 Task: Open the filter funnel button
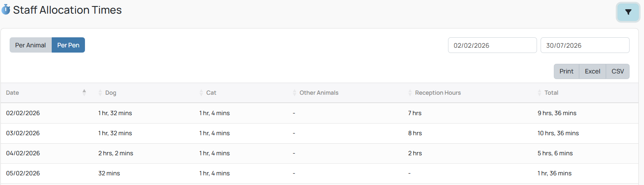click(628, 12)
